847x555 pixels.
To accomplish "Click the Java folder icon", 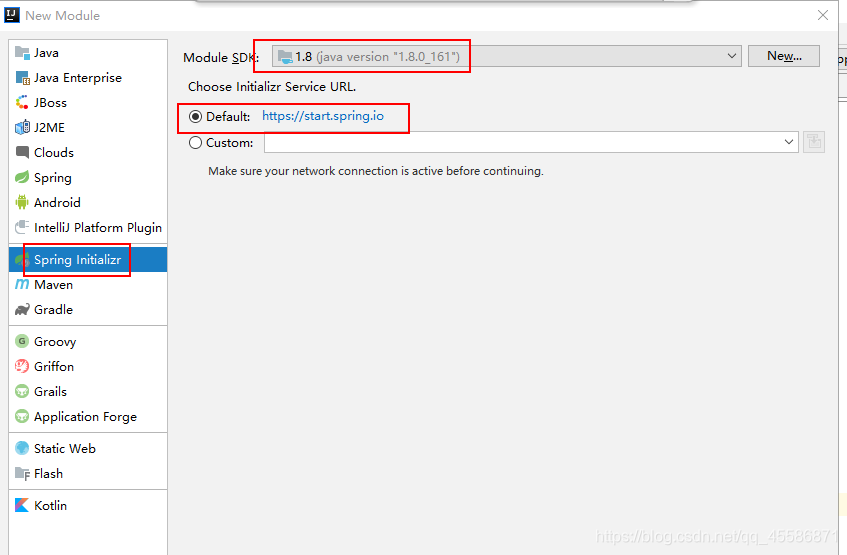I will point(22,52).
